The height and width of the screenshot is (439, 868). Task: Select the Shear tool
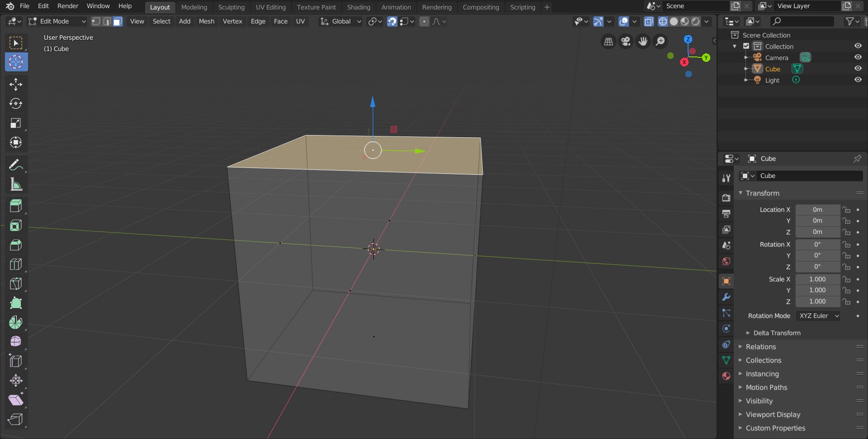[x=16, y=400]
